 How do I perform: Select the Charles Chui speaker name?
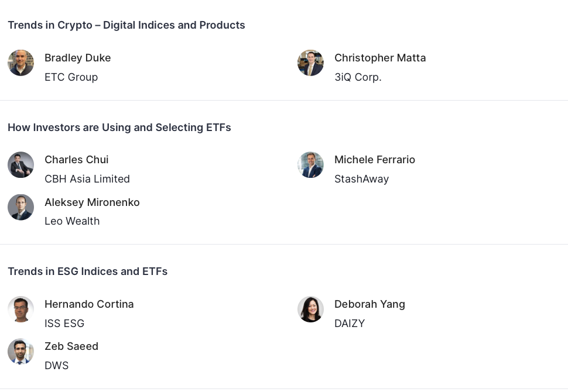pyautogui.click(x=76, y=160)
